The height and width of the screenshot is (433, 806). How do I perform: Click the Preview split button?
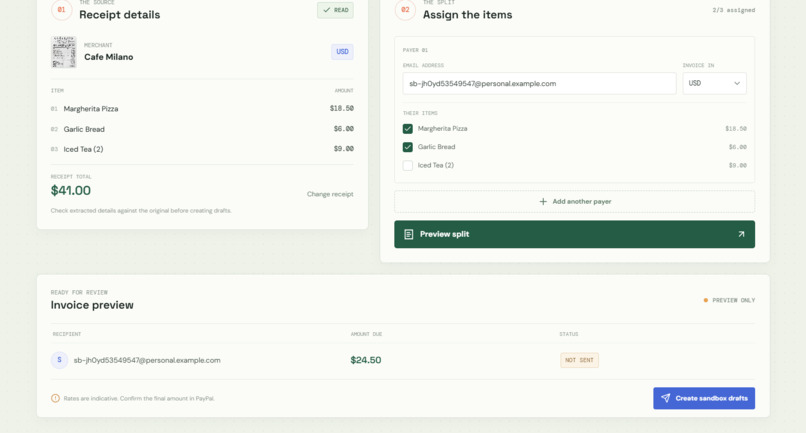[x=575, y=234]
